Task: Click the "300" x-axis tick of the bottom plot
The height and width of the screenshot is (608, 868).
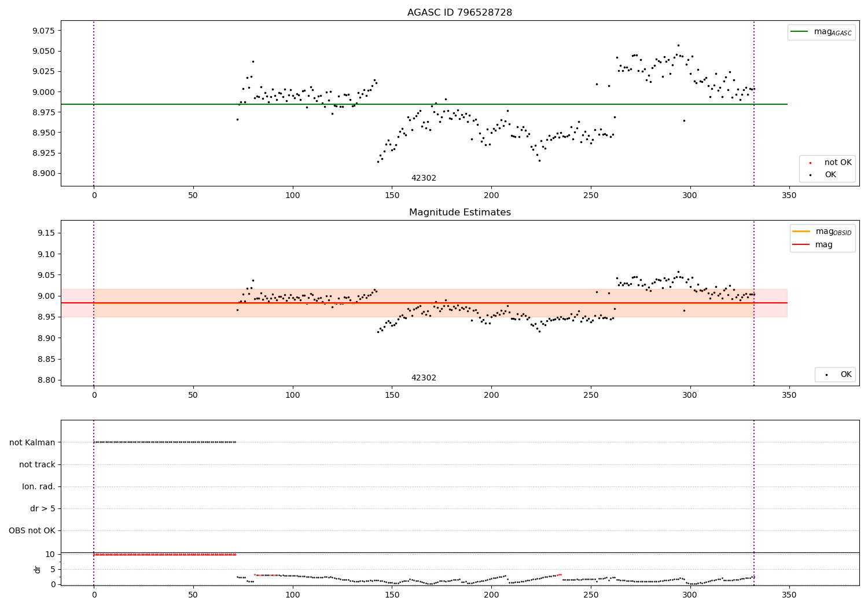Action: click(690, 595)
